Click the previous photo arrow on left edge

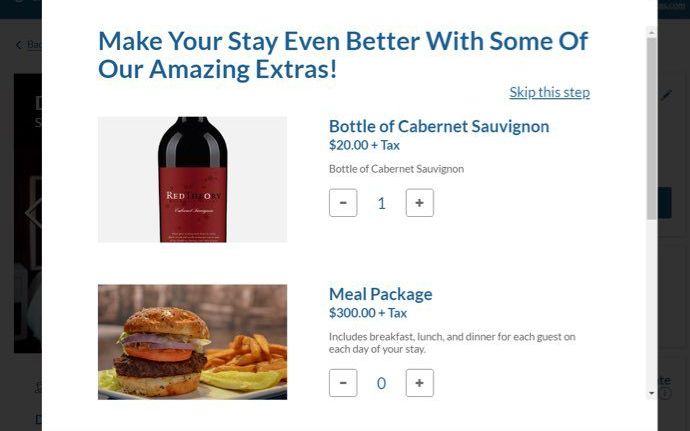(x=33, y=214)
